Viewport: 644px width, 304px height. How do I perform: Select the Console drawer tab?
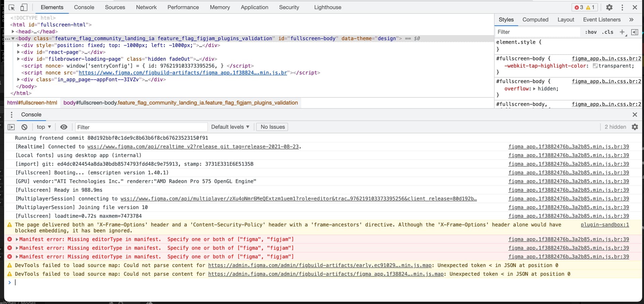coord(31,115)
